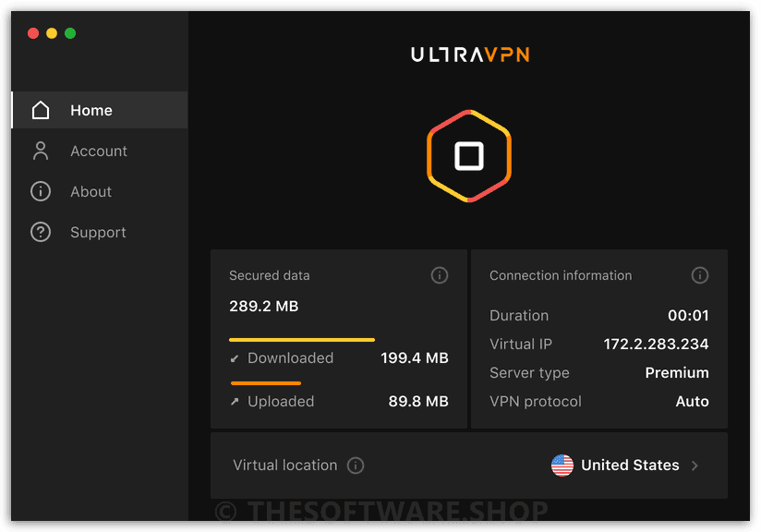
Task: Click the About info circle icon
Action: 41,191
